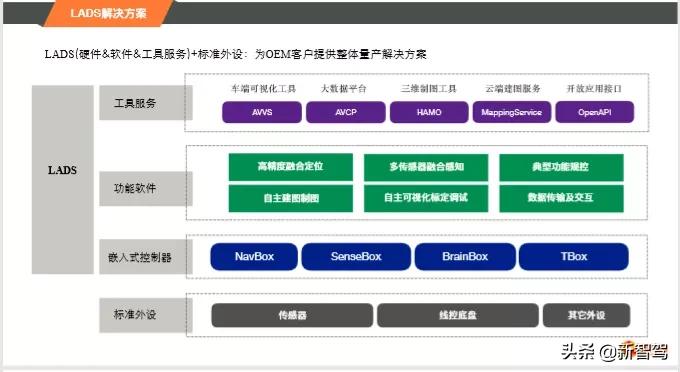Click the 车端可视化工具 caption text
This screenshot has width=680, height=372.
pyautogui.click(x=264, y=89)
